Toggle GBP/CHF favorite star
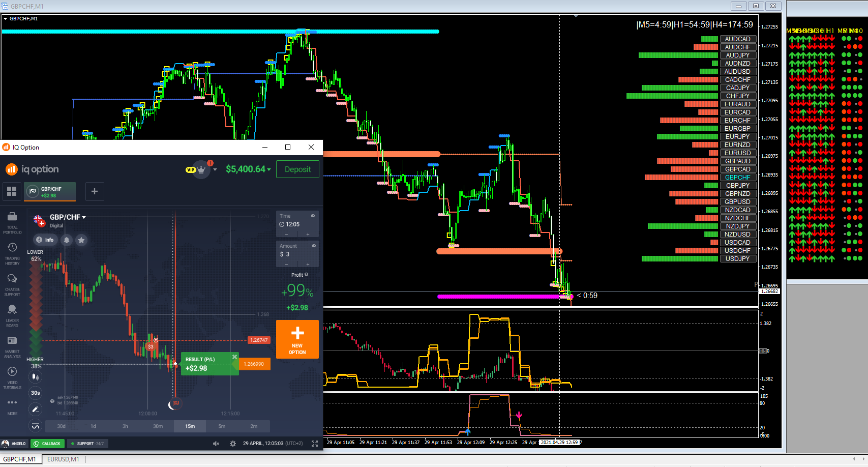Image resolution: width=868 pixels, height=467 pixels. point(81,240)
